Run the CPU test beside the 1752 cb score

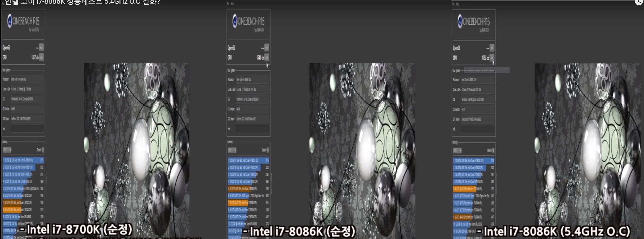tap(492, 58)
